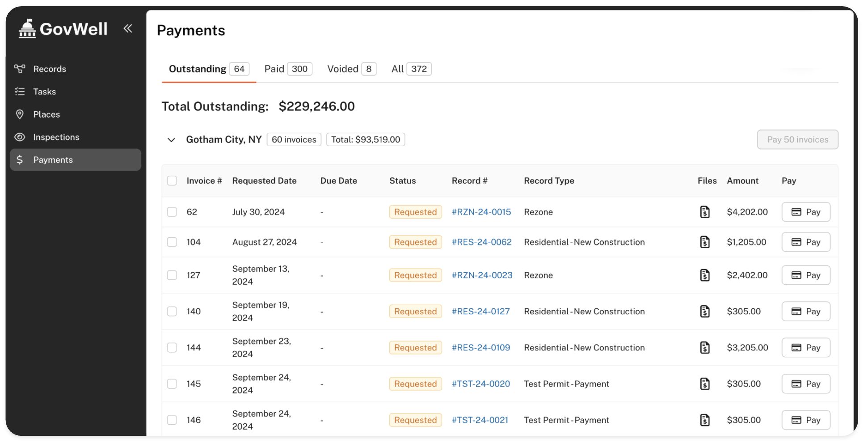The height and width of the screenshot is (447, 868).
Task: Collapse the Gotham City, NY group
Action: [171, 140]
